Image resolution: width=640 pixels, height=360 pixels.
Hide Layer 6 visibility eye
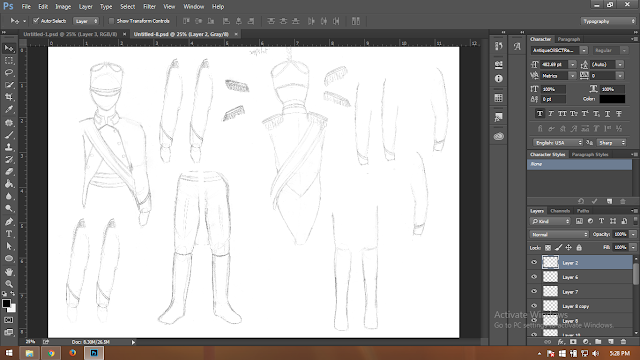[534, 277]
